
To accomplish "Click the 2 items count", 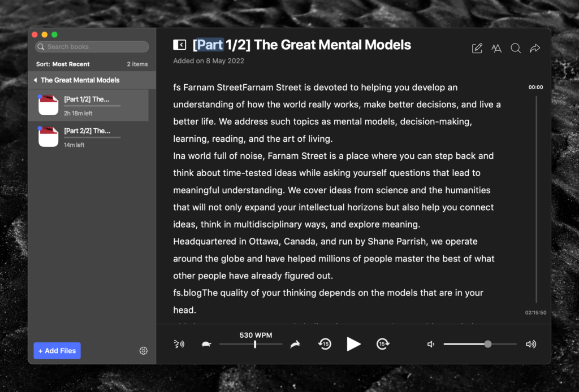I will click(x=137, y=64).
